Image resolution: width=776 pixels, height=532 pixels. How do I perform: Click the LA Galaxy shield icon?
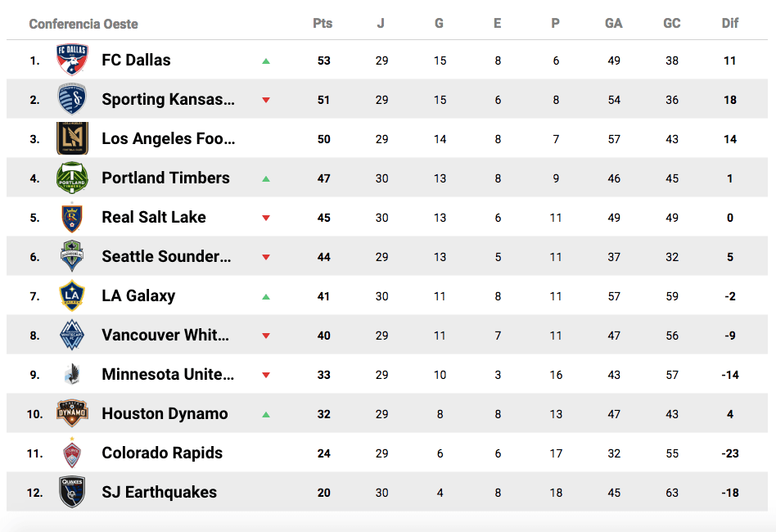[72, 295]
